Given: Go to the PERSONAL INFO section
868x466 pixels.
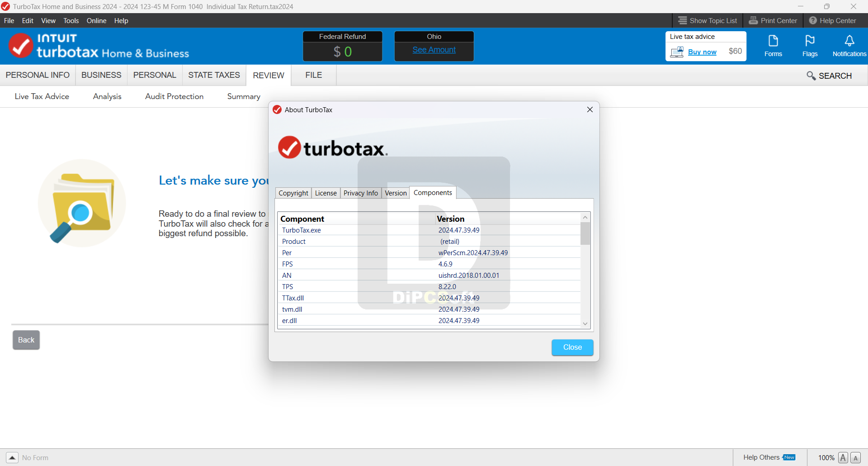Looking at the screenshot, I should point(38,75).
